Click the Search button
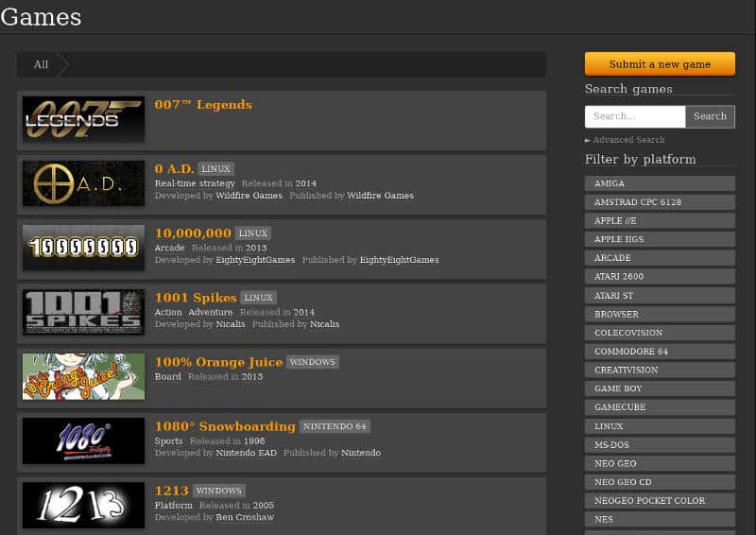This screenshot has width=756, height=535. pyautogui.click(x=711, y=116)
